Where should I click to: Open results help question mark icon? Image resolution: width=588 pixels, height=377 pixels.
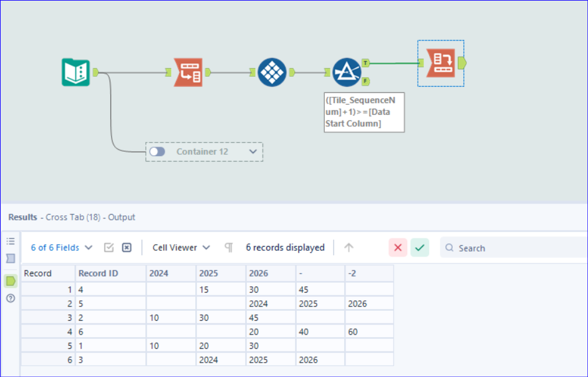coord(11,298)
